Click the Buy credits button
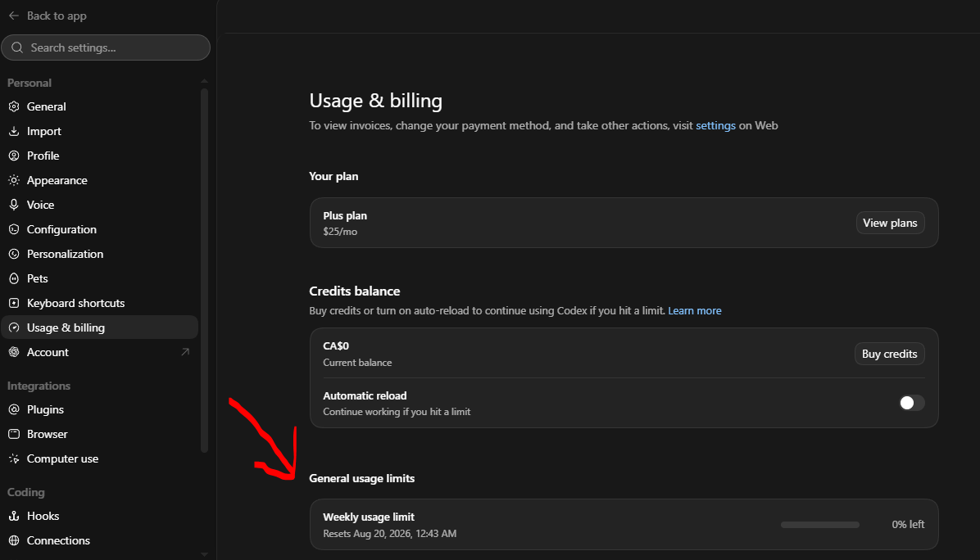 889,354
